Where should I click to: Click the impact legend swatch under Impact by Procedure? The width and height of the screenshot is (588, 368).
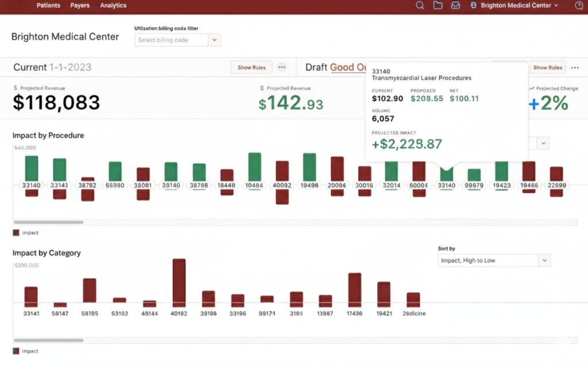click(16, 233)
